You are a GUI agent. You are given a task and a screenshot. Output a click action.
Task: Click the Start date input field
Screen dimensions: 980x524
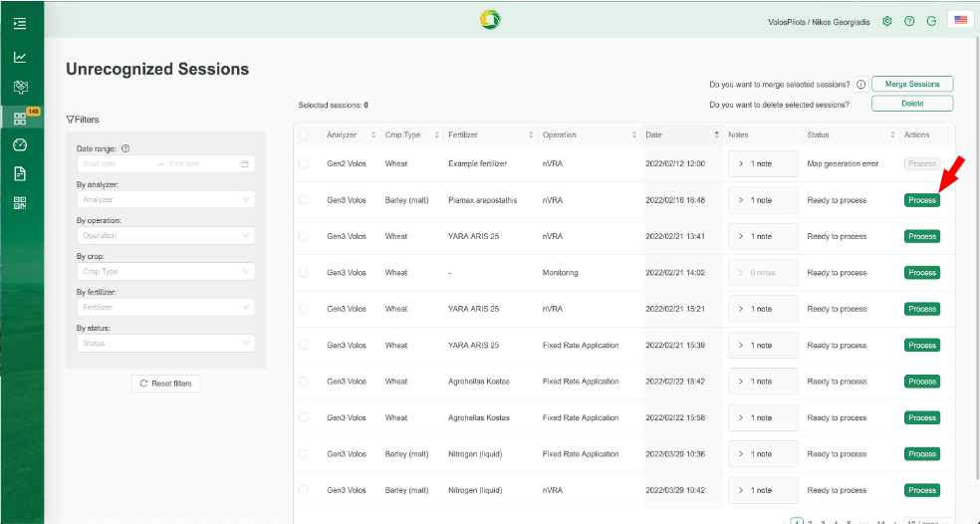click(x=116, y=163)
